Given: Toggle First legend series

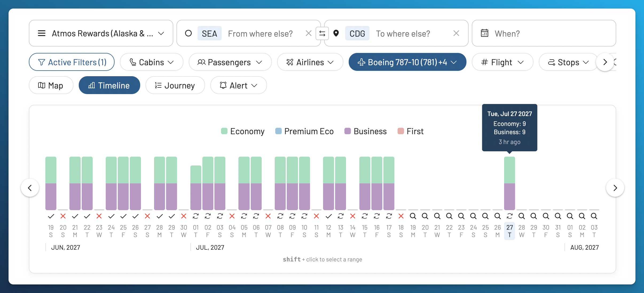Looking at the screenshot, I should pos(411,131).
